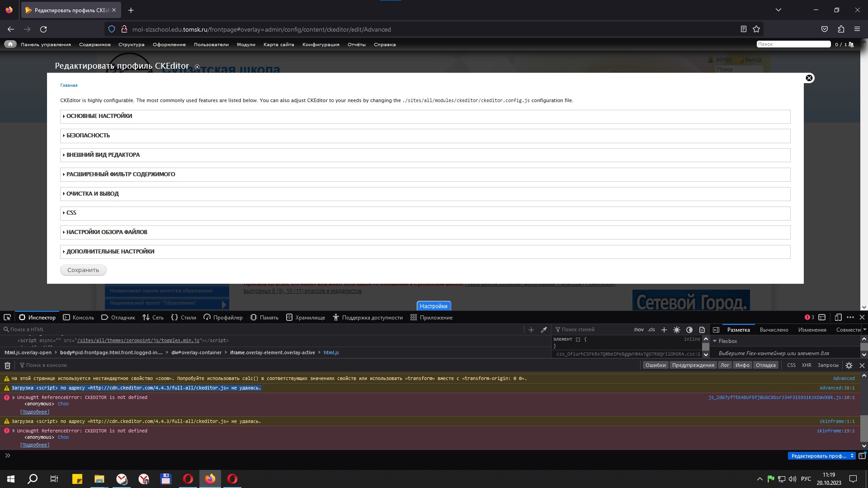The width and height of the screenshot is (868, 488).
Task: Expand НАСТРОЙКИ ОБЗОРА ФАЙЛОВ section
Action: (107, 232)
